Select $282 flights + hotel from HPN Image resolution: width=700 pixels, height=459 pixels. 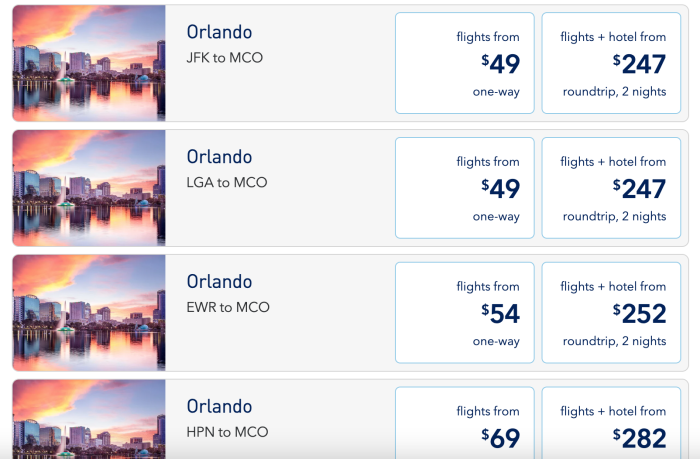613,423
